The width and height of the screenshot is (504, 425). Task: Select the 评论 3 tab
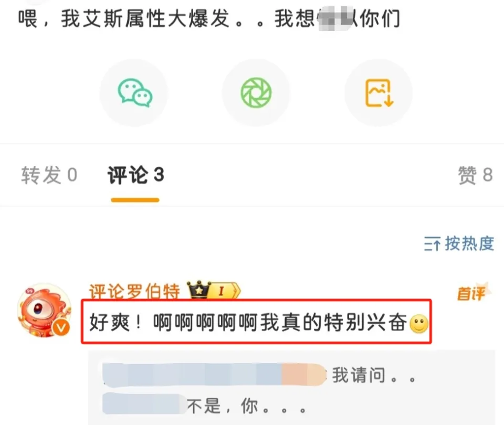point(135,175)
